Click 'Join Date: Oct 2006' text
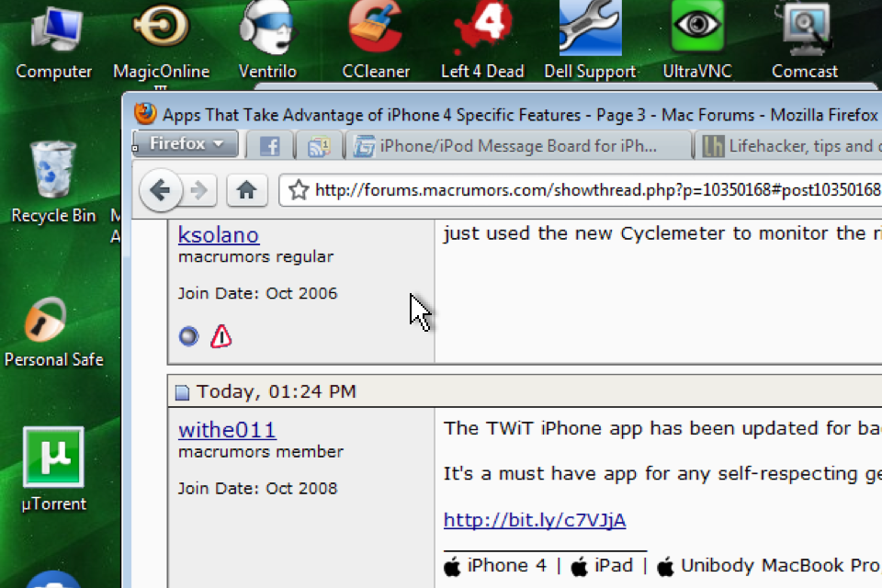This screenshot has width=882, height=588. coord(257,294)
